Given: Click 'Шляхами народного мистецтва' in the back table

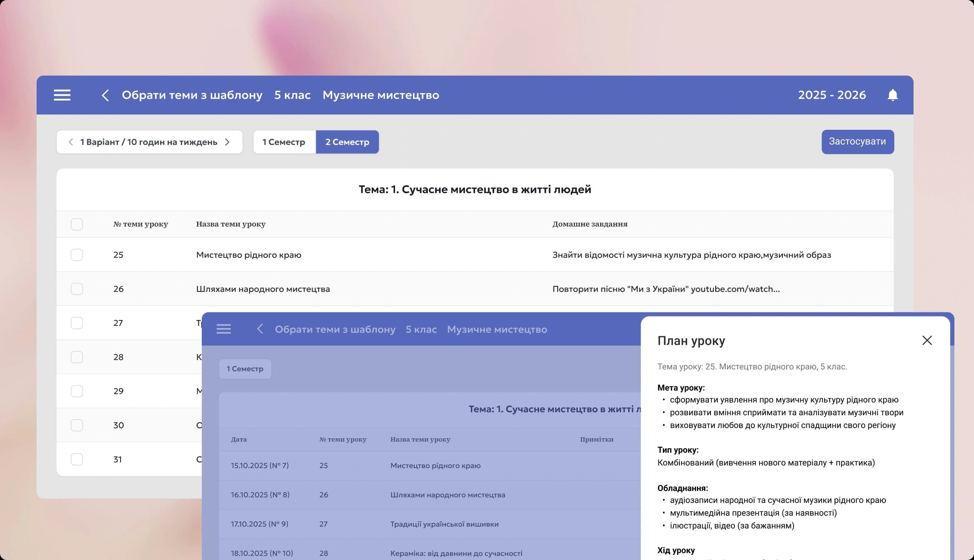Looking at the screenshot, I should pyautogui.click(x=263, y=289).
